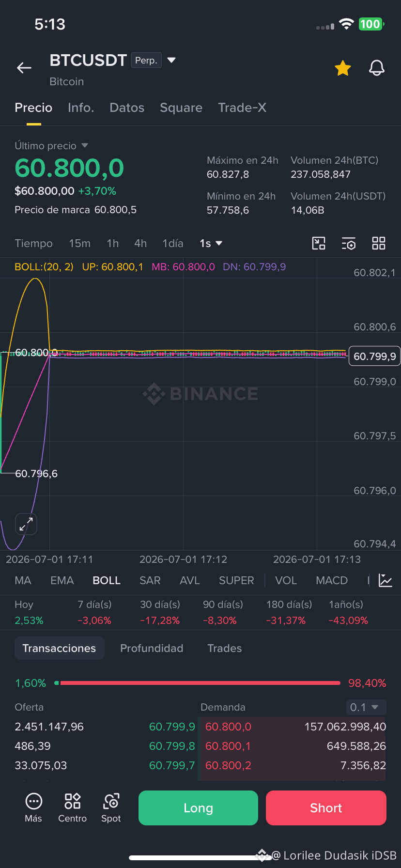Toggle the favorite star icon

pyautogui.click(x=343, y=68)
